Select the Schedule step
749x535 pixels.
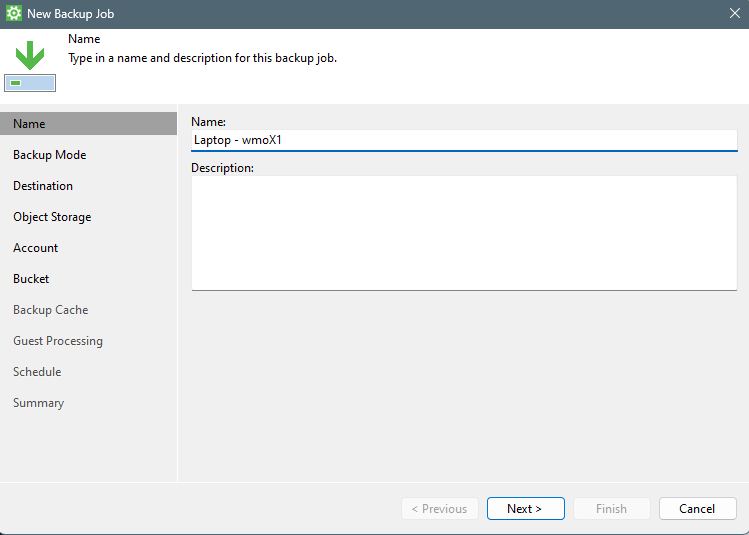pyautogui.click(x=37, y=372)
